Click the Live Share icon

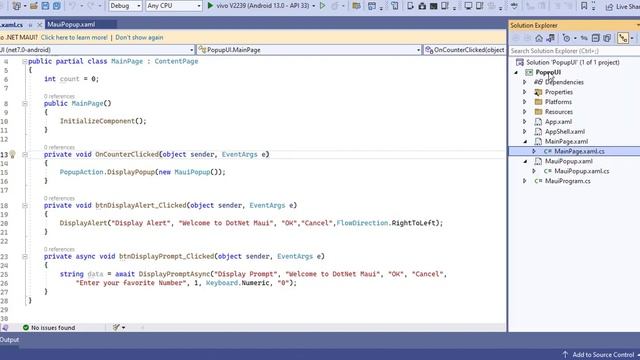(609, 7)
